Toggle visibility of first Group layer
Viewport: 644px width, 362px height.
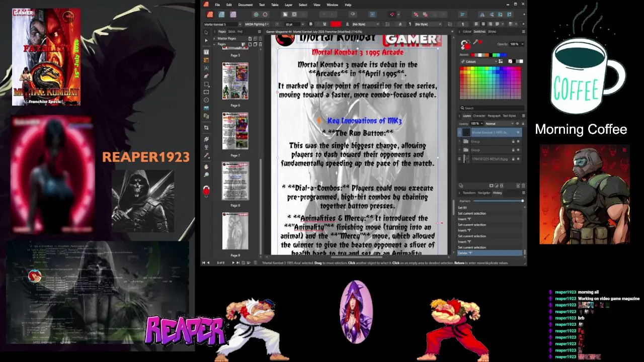[518, 141]
